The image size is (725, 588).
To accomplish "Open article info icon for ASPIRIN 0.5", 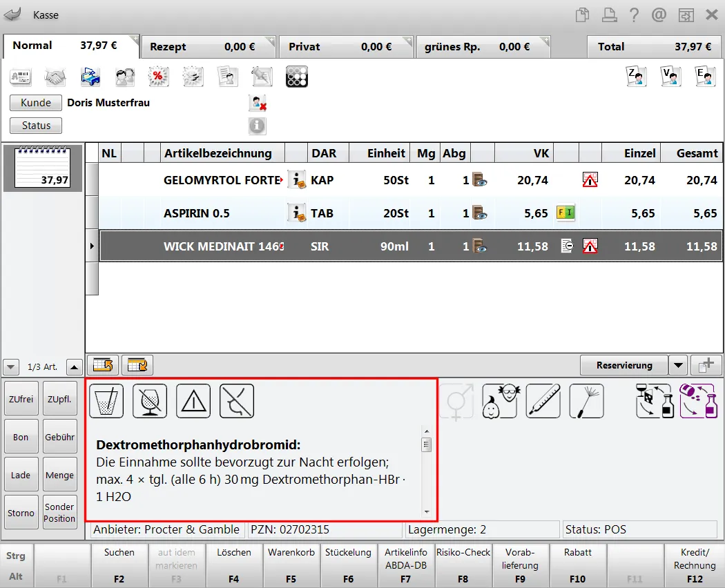I will coord(296,213).
